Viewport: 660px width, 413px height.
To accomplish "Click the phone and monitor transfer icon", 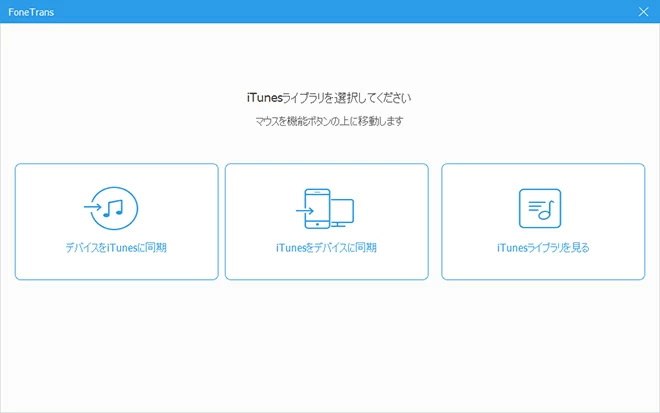I will (x=326, y=208).
